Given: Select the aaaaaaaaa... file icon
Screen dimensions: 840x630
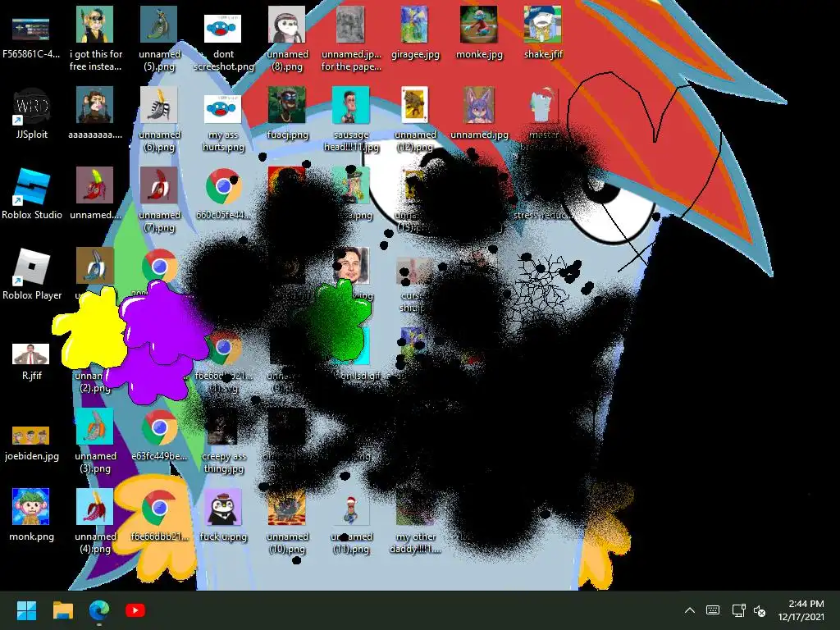Looking at the screenshot, I should pyautogui.click(x=95, y=113).
